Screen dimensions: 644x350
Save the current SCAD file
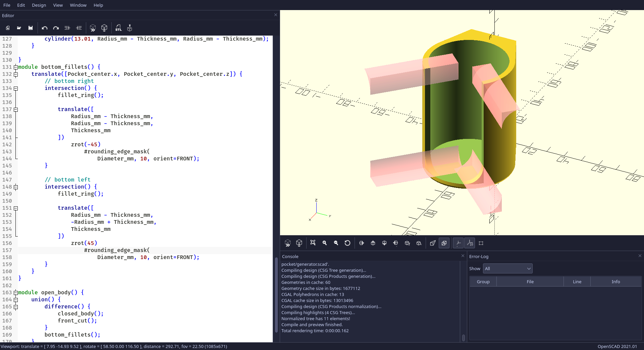click(31, 28)
